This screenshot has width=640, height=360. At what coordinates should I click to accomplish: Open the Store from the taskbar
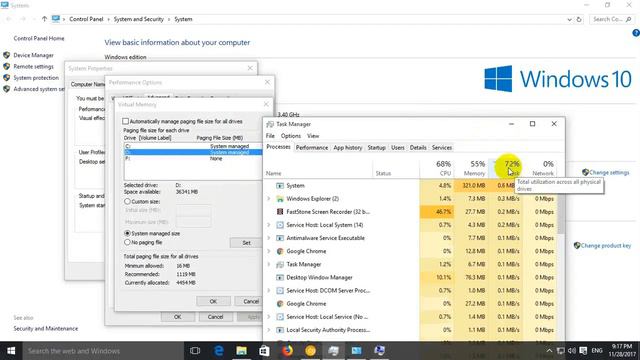pos(264,351)
